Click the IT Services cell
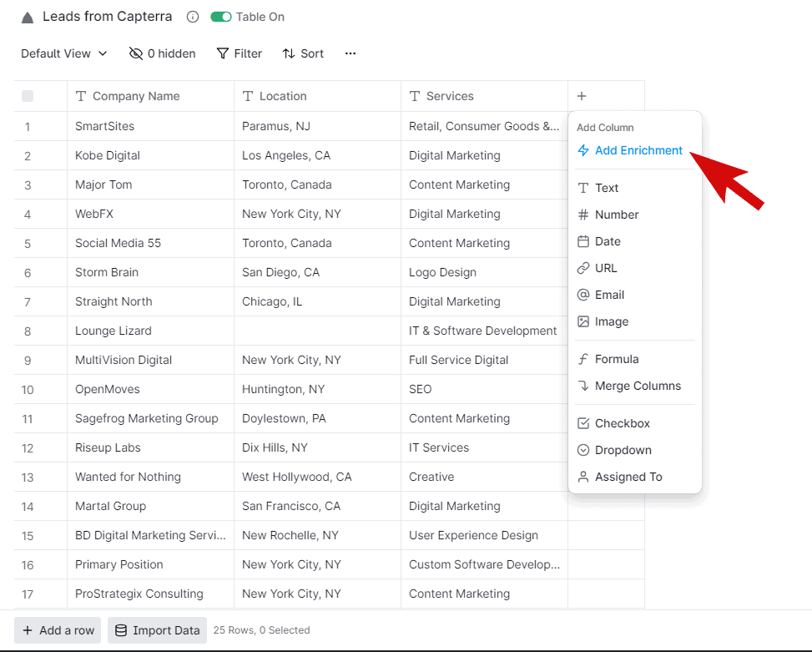This screenshot has width=812, height=652. (x=484, y=447)
